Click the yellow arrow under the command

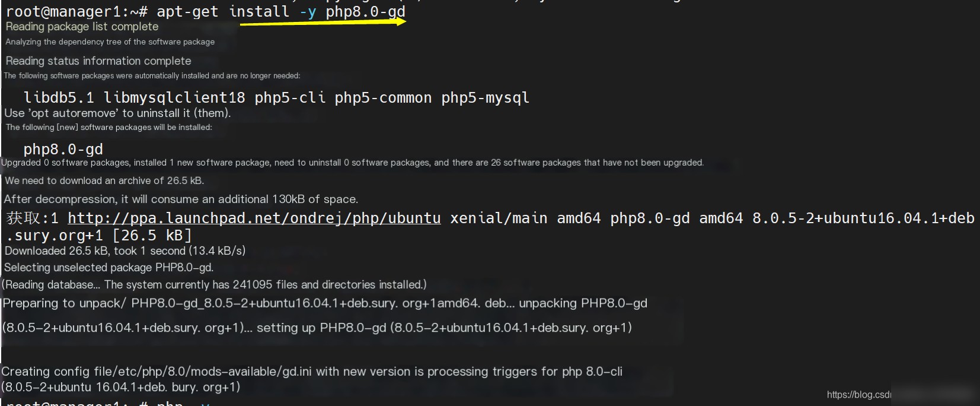pyautogui.click(x=323, y=23)
